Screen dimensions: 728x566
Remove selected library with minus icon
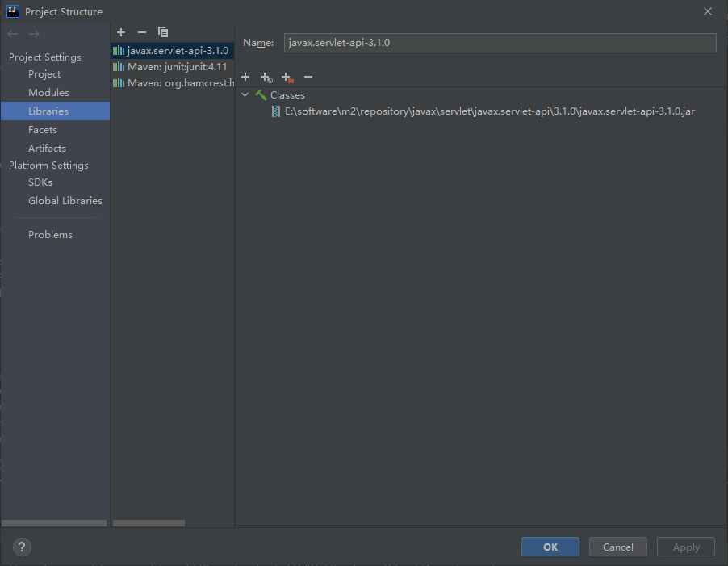tap(142, 32)
